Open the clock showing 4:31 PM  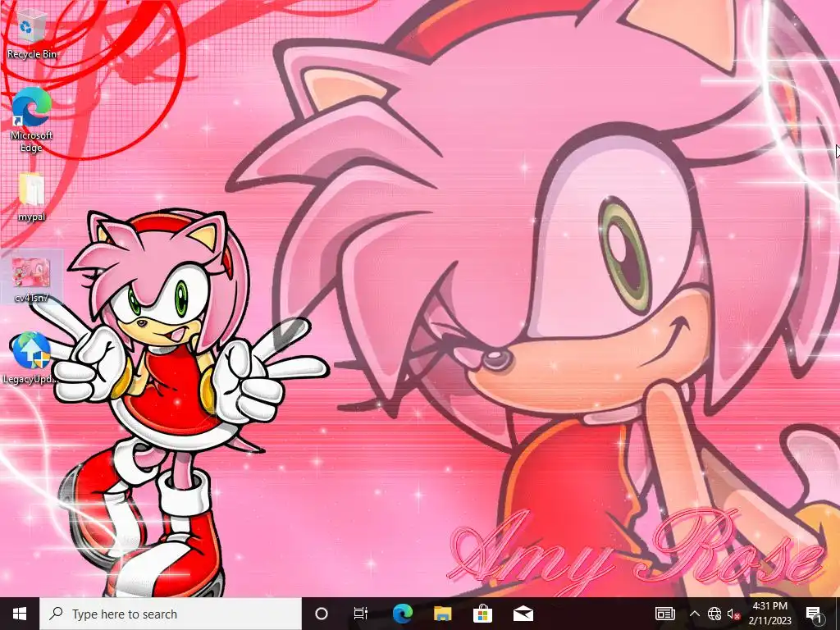pyautogui.click(x=769, y=614)
